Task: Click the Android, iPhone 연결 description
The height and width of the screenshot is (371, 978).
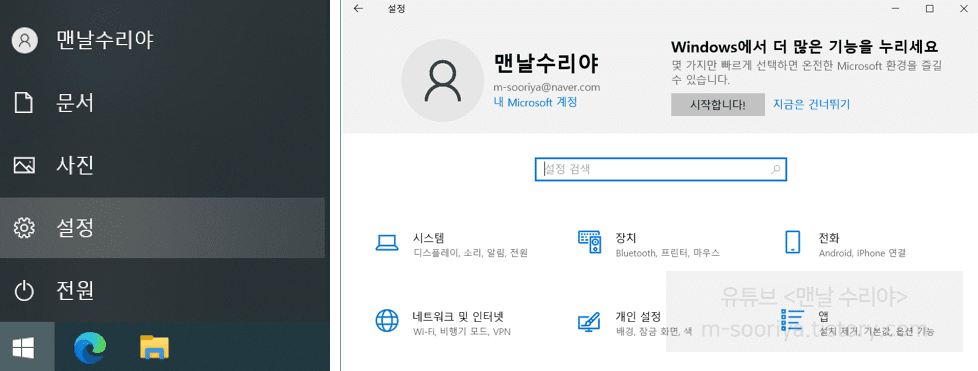Action: pyautogui.click(x=861, y=253)
